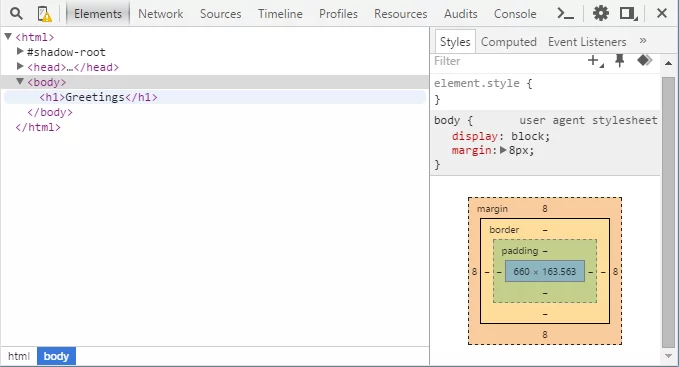Click the margin label in box model
This screenshot has height=367, width=679.
click(492, 209)
